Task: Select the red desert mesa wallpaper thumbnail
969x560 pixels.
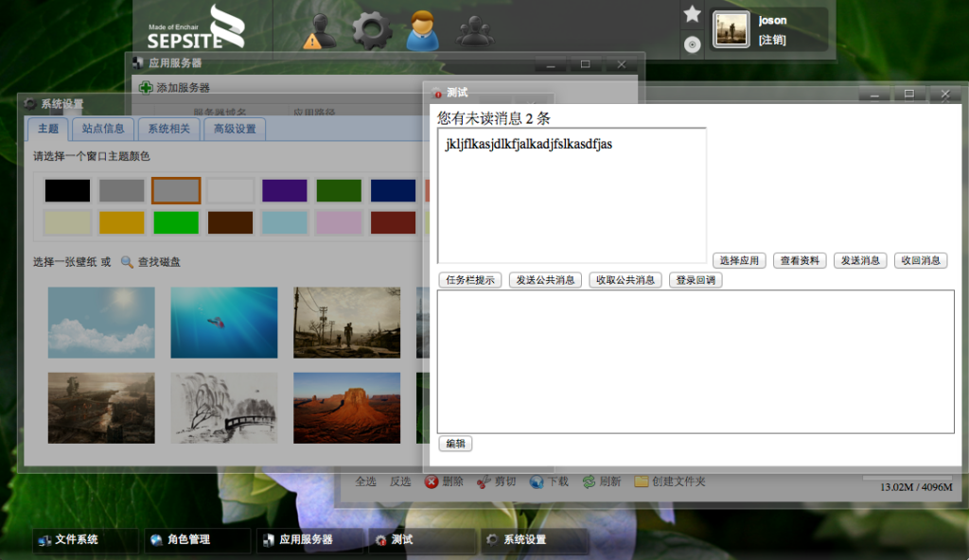Action: coord(346,408)
